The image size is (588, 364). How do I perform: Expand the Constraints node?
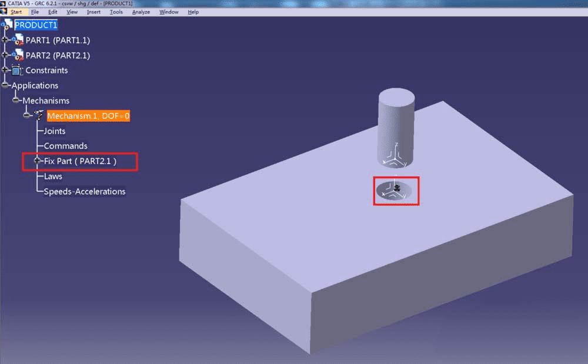tap(5, 70)
